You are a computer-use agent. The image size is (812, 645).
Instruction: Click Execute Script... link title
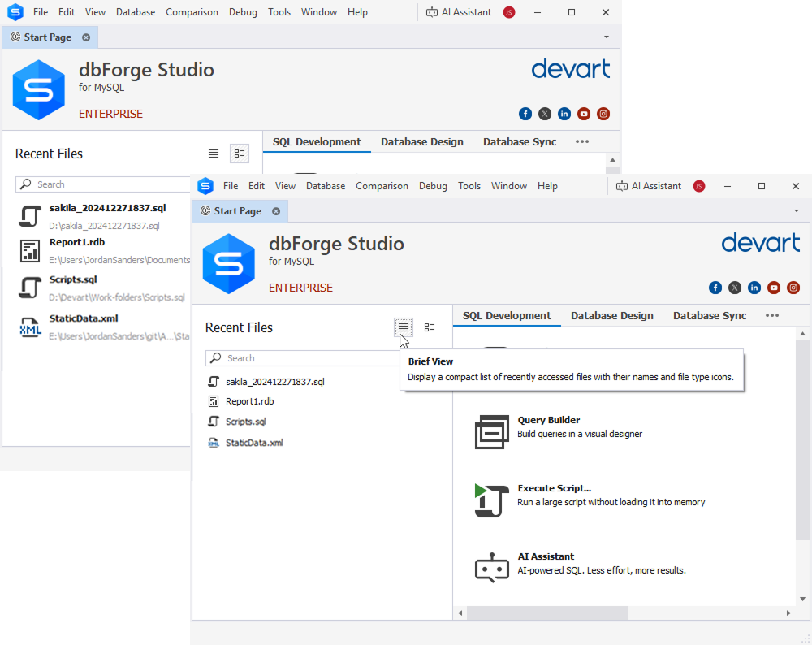554,488
